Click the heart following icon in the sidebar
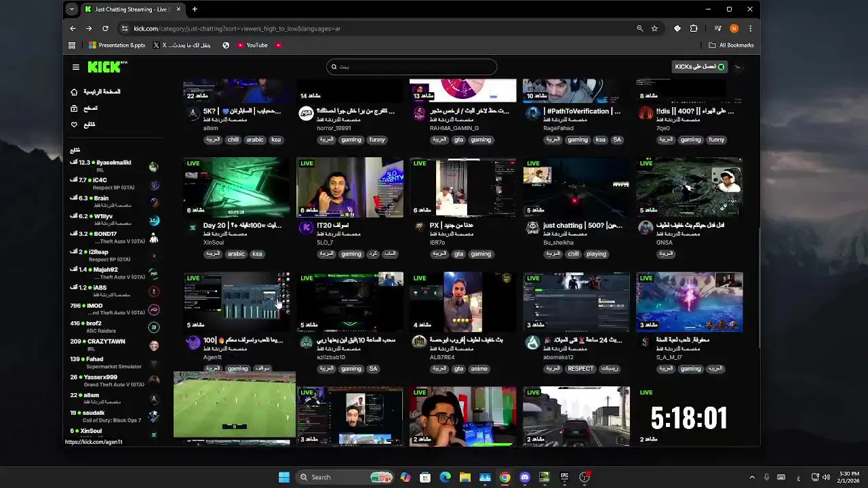Screen dimensions: 868x488 point(74,125)
